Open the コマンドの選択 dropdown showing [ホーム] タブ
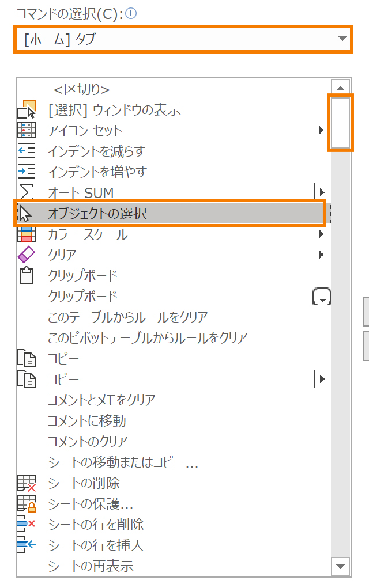Image resolution: width=369 pixels, height=588 pixels. 182,39
